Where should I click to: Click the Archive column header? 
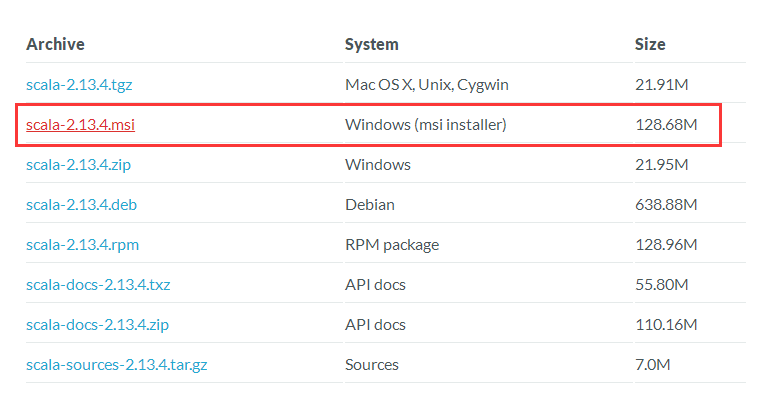[x=56, y=44]
